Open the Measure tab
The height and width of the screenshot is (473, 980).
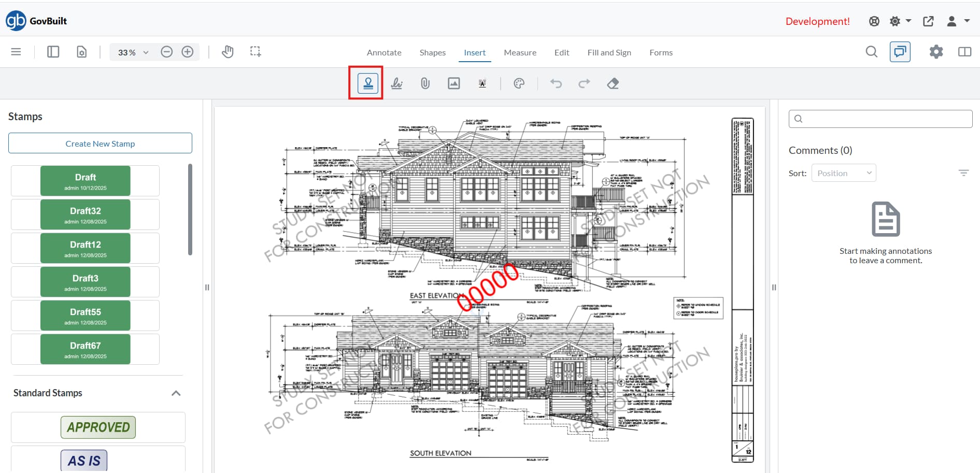(520, 52)
